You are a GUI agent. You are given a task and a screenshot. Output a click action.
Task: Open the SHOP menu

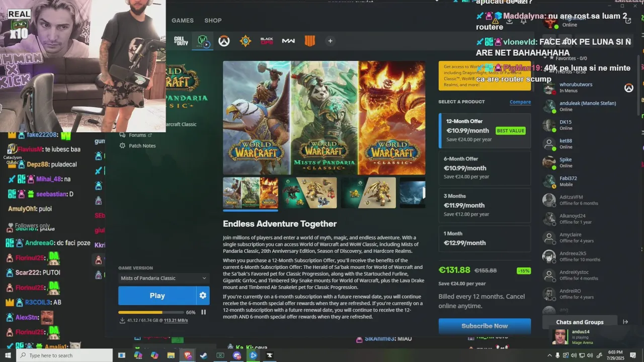pyautogui.click(x=213, y=21)
